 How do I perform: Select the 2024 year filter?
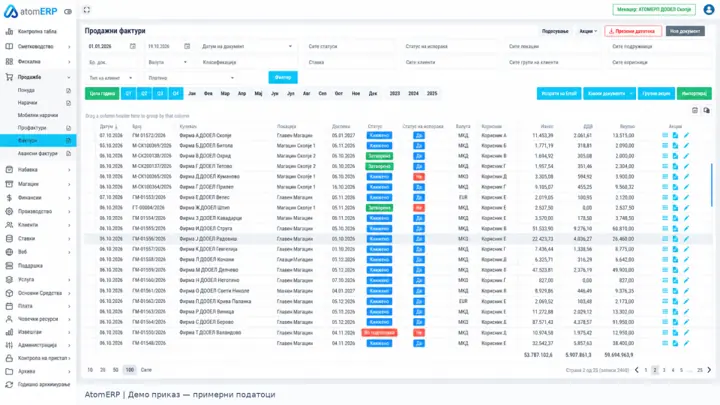(413, 94)
